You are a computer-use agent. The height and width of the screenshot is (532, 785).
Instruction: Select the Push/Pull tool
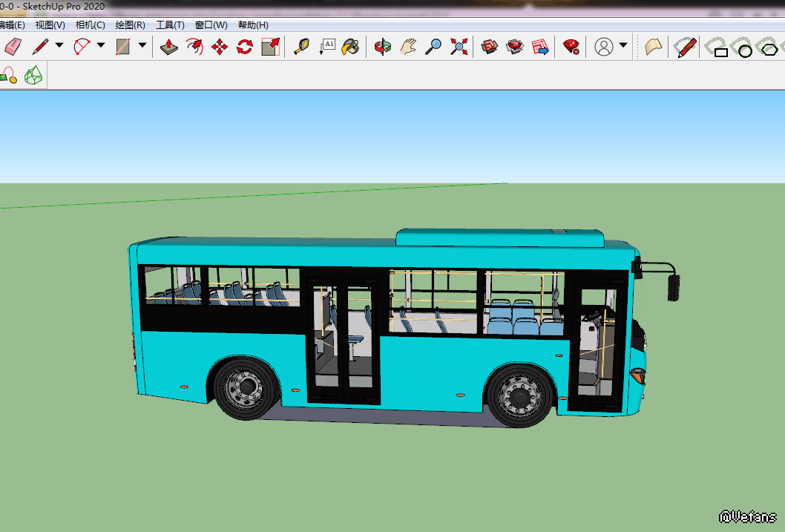(x=169, y=47)
